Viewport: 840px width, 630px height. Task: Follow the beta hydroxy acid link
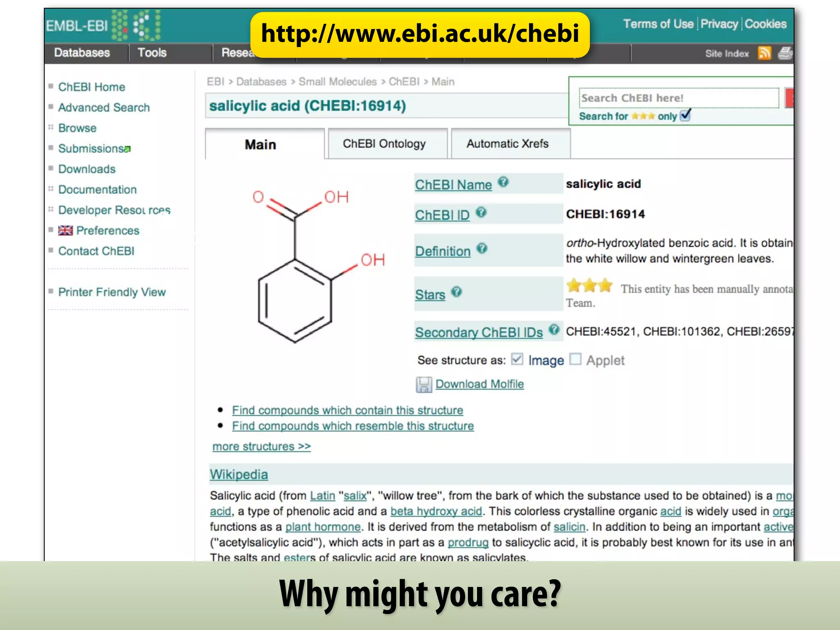(436, 511)
